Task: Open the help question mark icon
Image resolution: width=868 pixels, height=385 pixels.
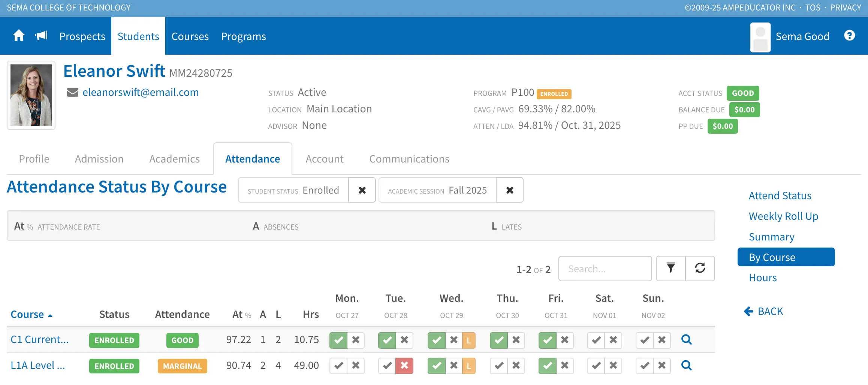Action: click(x=850, y=36)
